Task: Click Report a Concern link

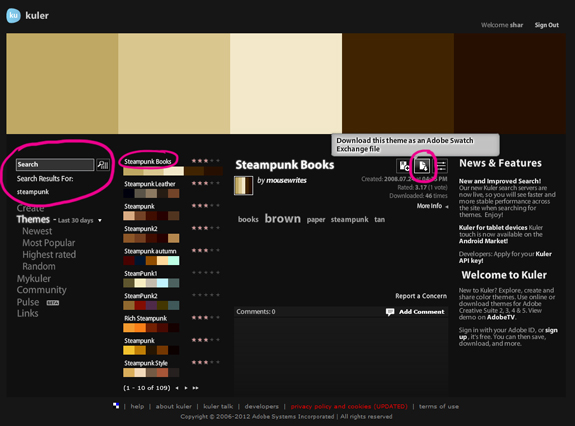Action: [421, 296]
